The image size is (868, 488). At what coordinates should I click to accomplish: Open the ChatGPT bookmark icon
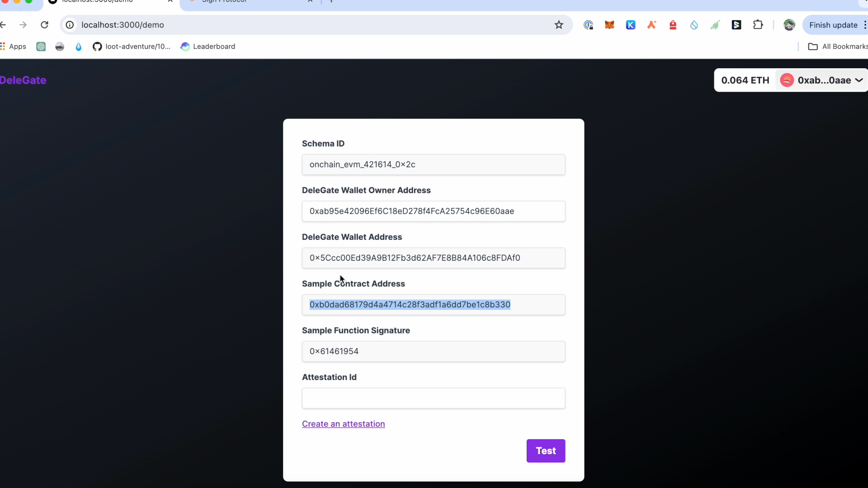click(x=41, y=47)
